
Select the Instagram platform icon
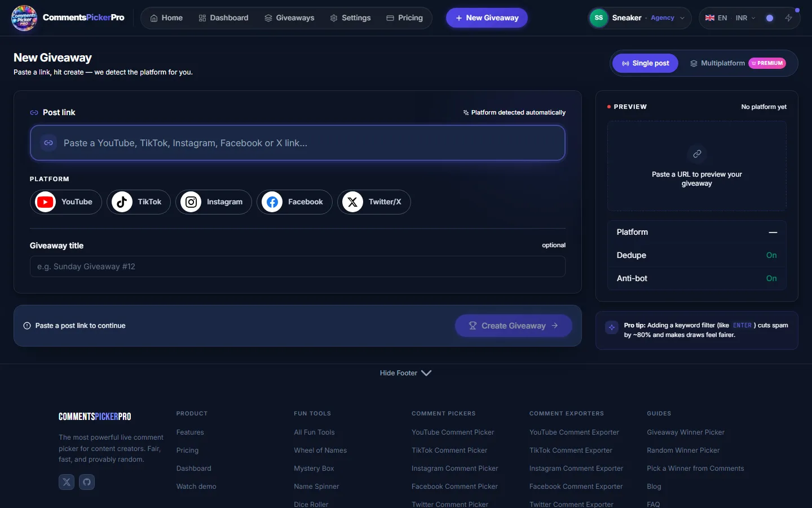191,202
